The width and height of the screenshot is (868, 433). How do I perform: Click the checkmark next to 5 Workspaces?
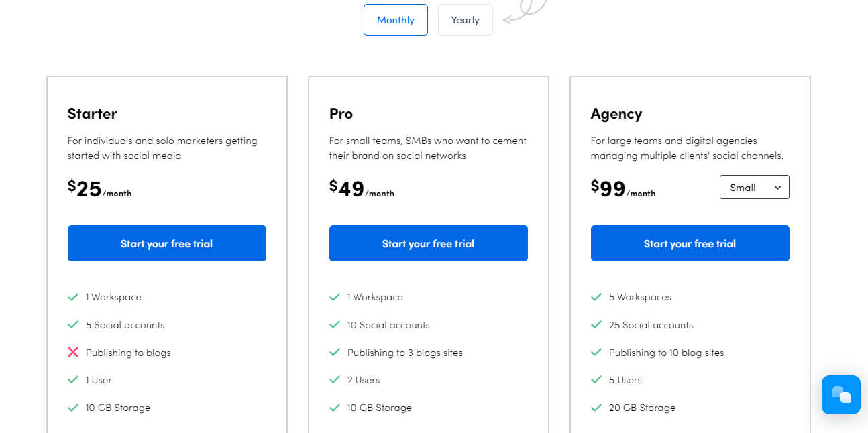coord(596,297)
